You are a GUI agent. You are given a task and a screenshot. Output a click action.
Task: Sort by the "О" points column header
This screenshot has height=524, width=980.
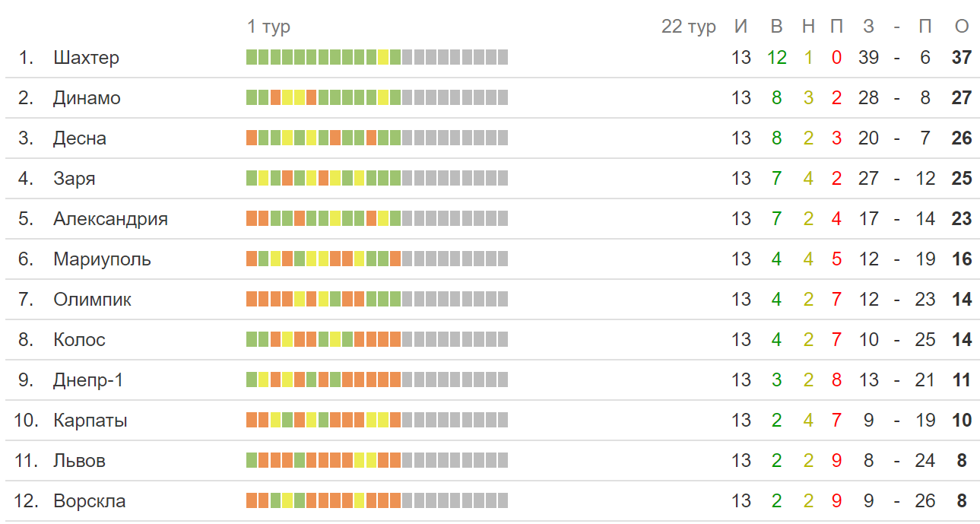962,27
